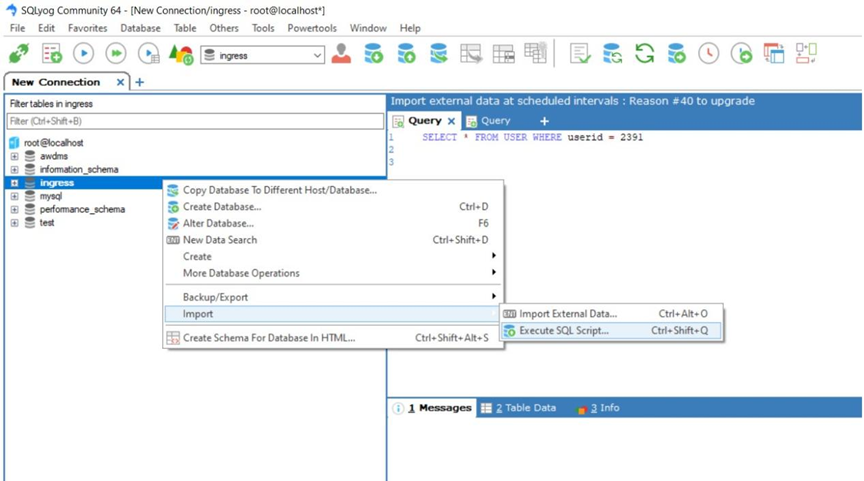Click in the SELECT query editor line
Image resolution: width=864 pixels, height=481 pixels.
pyautogui.click(x=532, y=137)
